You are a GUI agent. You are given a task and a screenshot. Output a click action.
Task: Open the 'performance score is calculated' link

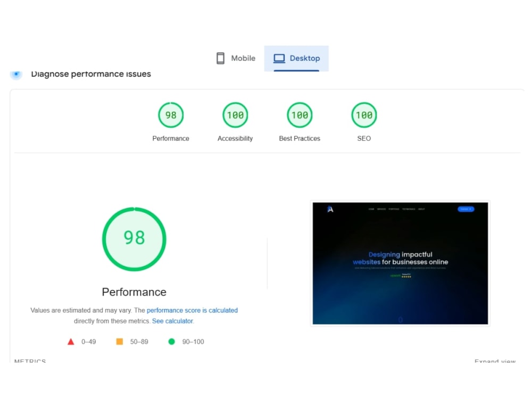click(192, 310)
